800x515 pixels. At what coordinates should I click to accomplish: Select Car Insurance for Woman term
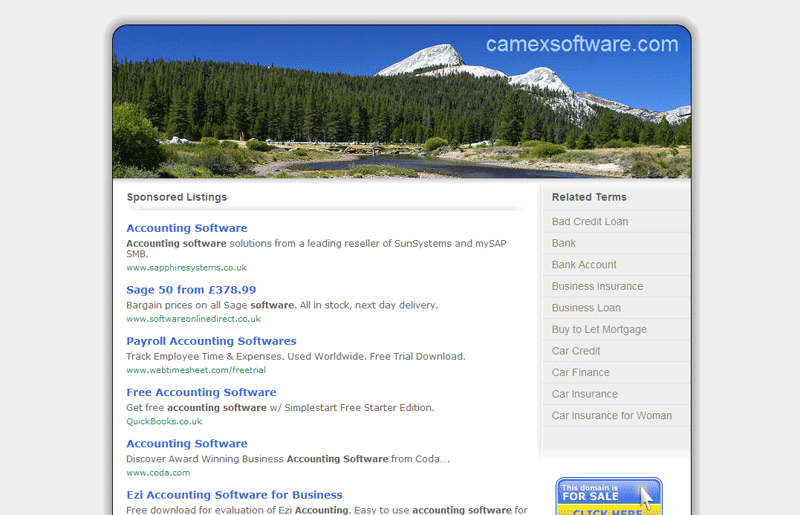click(x=612, y=415)
